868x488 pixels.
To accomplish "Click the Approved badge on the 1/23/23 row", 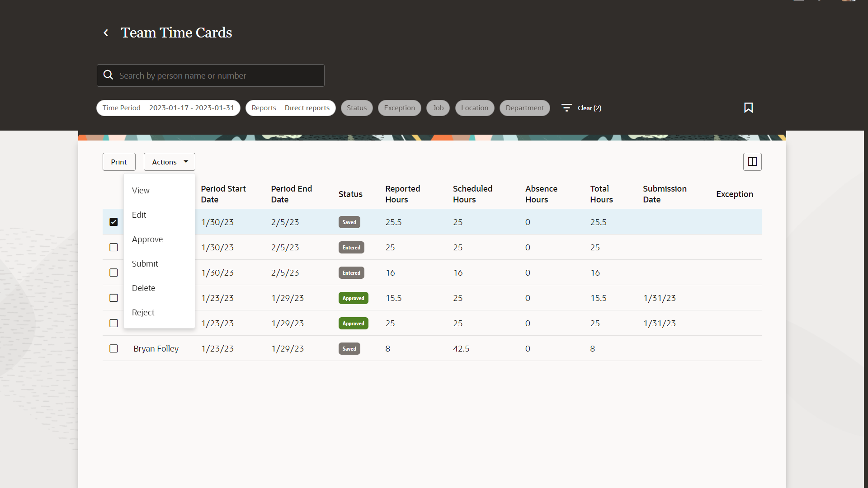I will tap(353, 298).
